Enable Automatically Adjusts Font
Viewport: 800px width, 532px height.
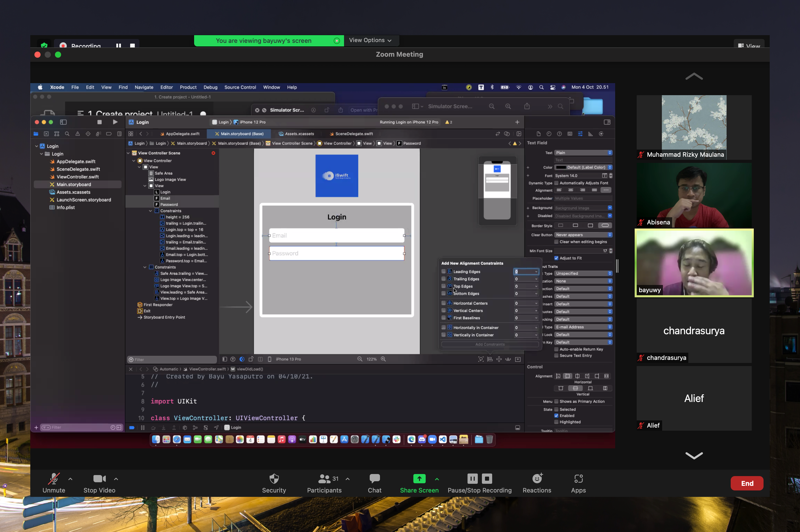coord(557,183)
